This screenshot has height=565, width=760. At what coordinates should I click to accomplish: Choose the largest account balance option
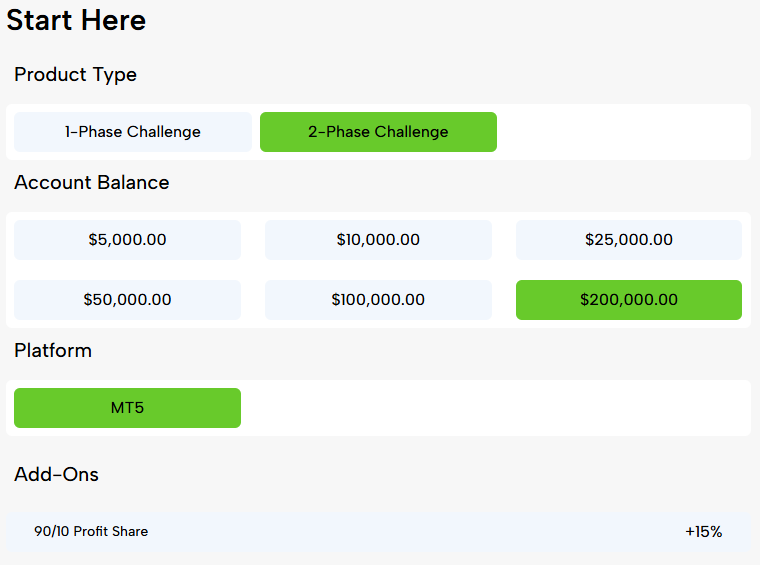pyautogui.click(x=628, y=300)
